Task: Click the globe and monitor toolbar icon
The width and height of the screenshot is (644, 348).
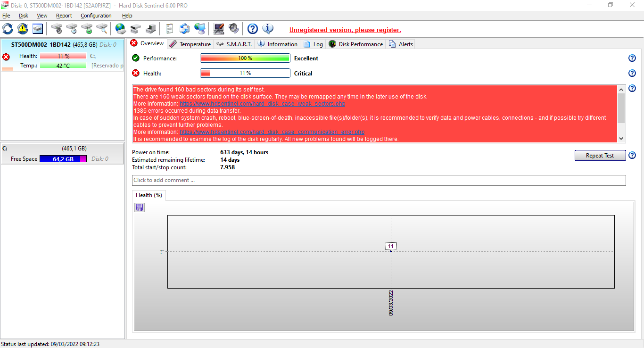Action: [x=200, y=29]
